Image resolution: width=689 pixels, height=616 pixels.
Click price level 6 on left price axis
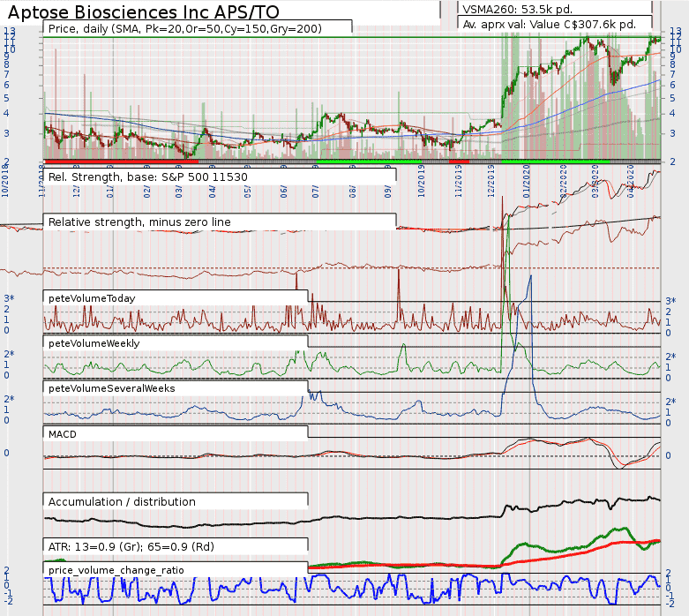(6, 85)
